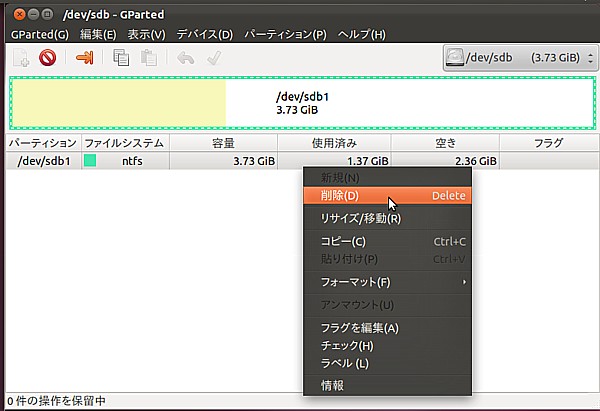This screenshot has width=600, height=411.
Task: Close the GParted window
Action: 19,15
